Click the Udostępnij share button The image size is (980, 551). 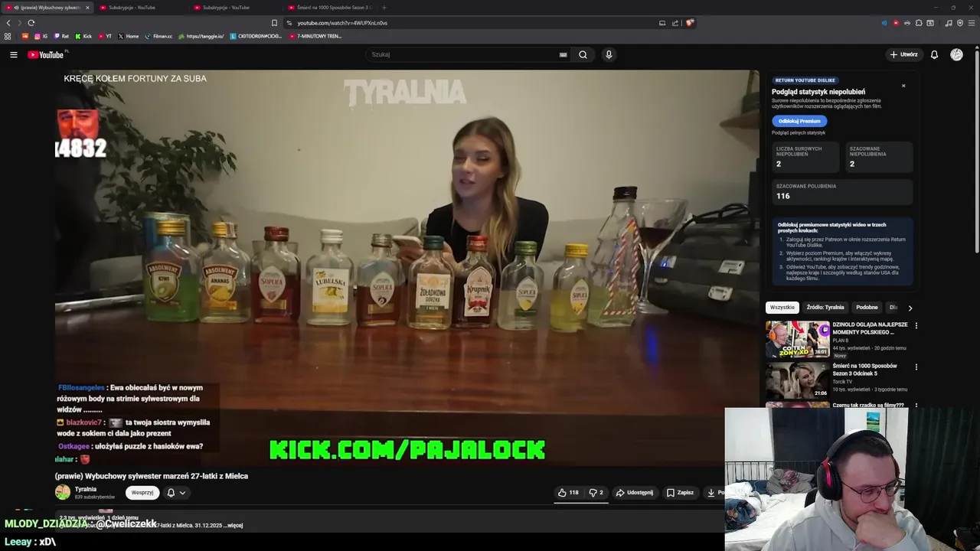click(x=635, y=493)
